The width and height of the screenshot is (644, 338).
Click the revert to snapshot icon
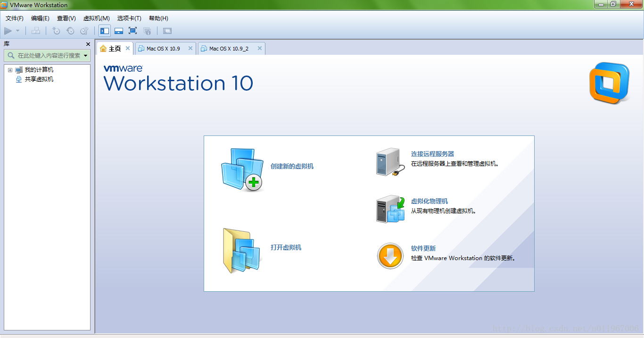(70, 31)
